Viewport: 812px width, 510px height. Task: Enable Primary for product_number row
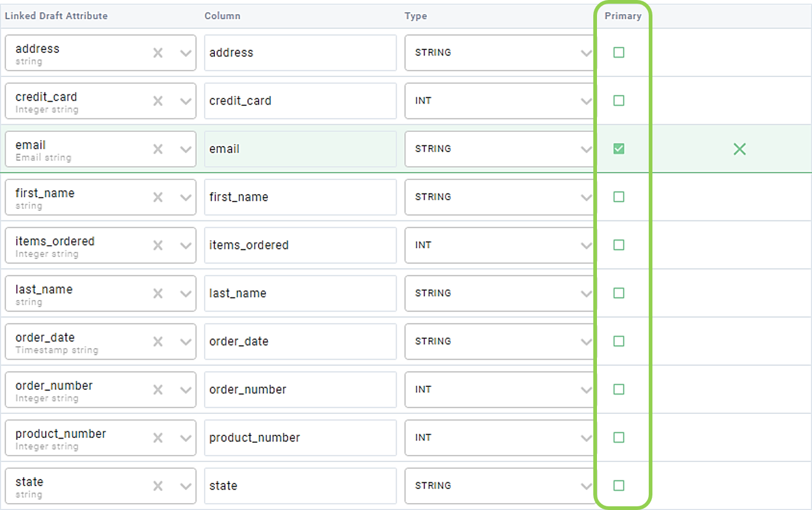point(619,437)
